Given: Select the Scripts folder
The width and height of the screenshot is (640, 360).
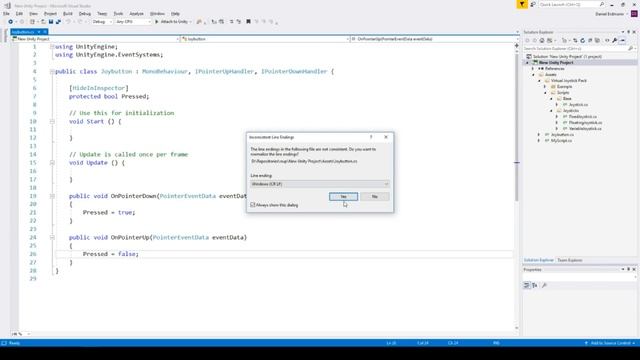Looking at the screenshot, I should [563, 93].
